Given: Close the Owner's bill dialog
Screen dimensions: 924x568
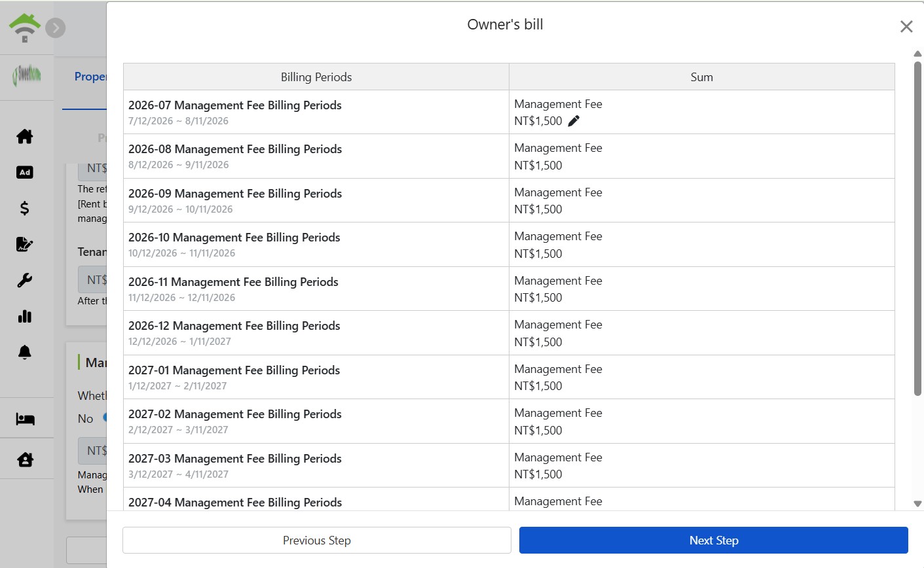Looking at the screenshot, I should 906,26.
